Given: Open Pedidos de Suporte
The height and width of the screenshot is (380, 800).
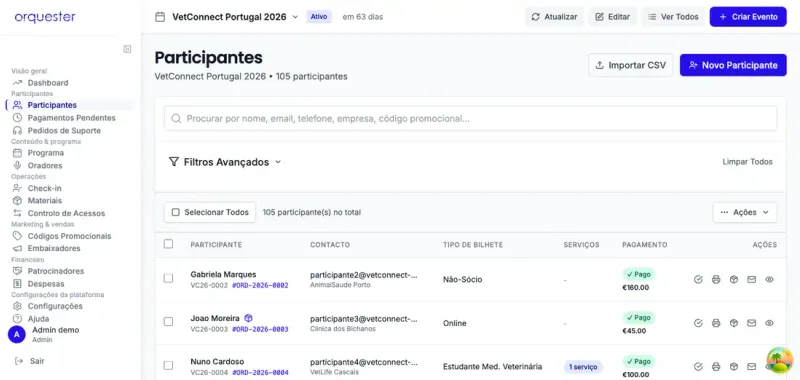Looking at the screenshot, I should [64, 131].
